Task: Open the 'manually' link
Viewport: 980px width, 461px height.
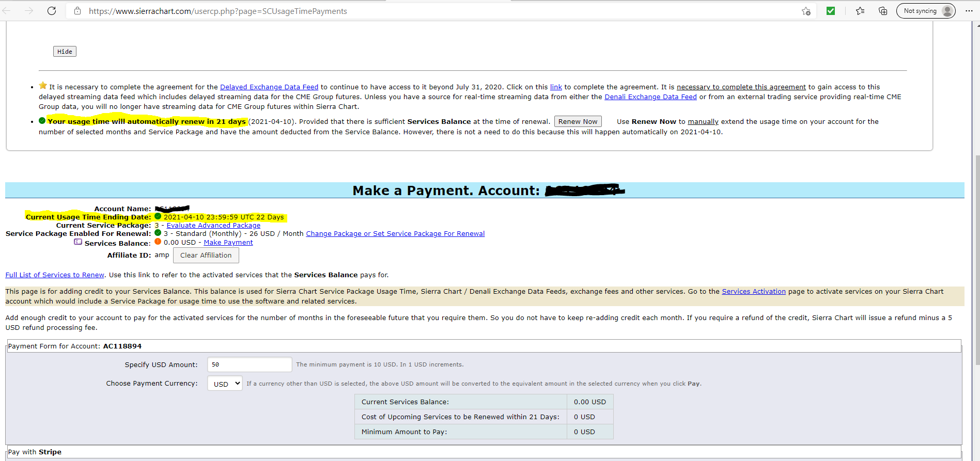Action: (x=703, y=121)
